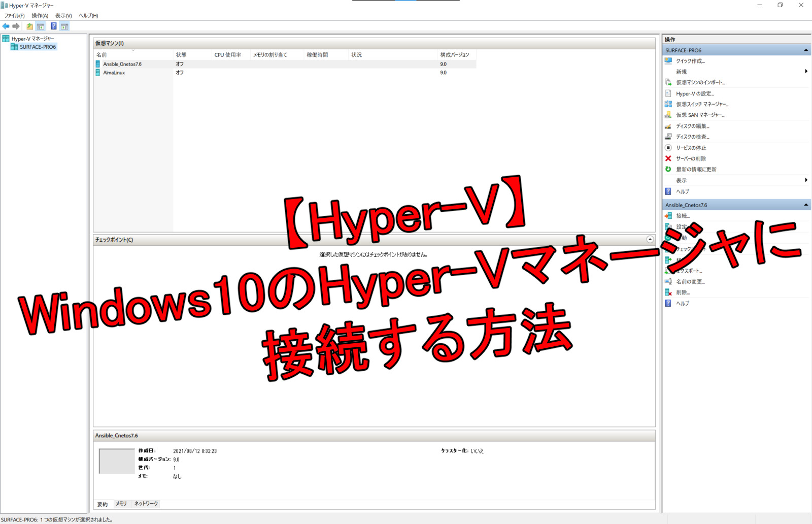Collapse the Ansible_Cnetos7.6 actions section

[x=806, y=205]
